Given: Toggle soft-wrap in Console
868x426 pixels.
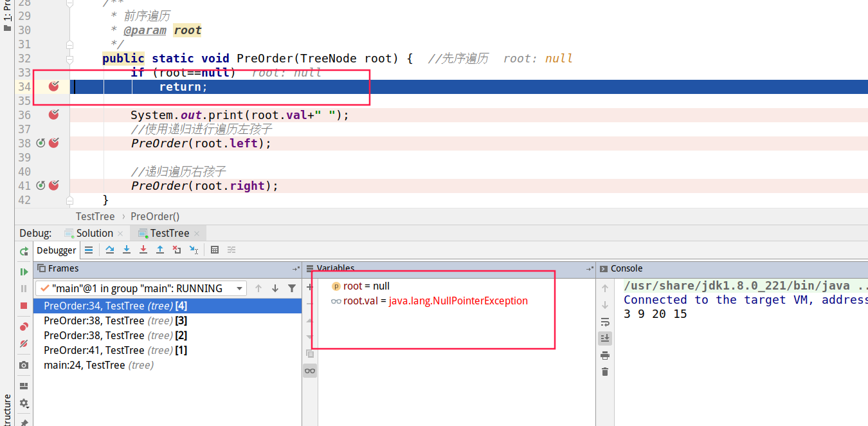Looking at the screenshot, I should coord(604,322).
